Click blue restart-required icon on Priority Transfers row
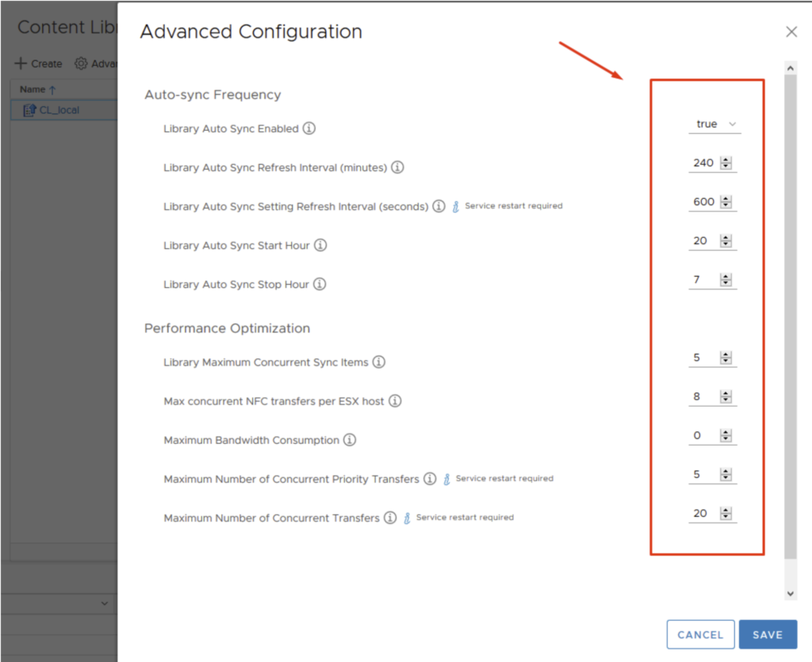Image resolution: width=812 pixels, height=662 pixels. [x=446, y=479]
